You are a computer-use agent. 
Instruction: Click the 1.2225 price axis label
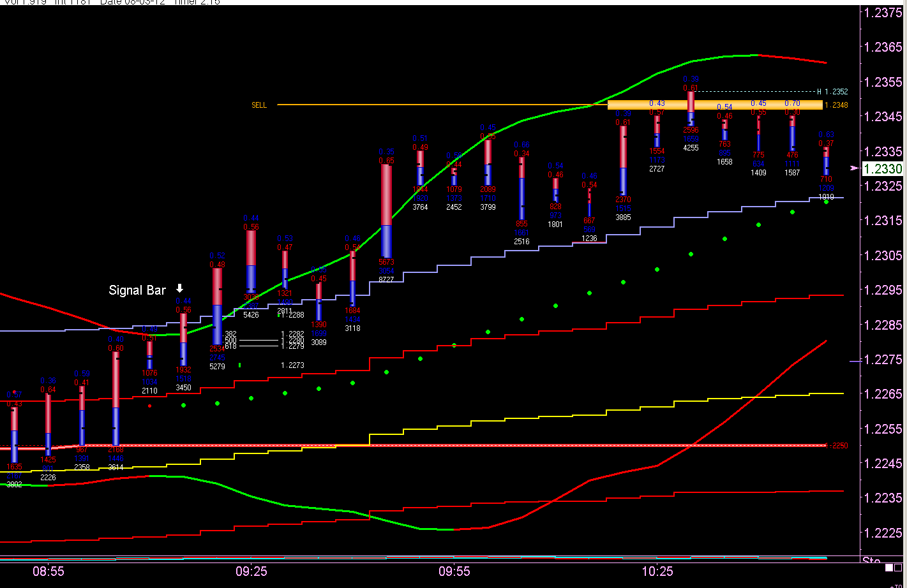(883, 533)
